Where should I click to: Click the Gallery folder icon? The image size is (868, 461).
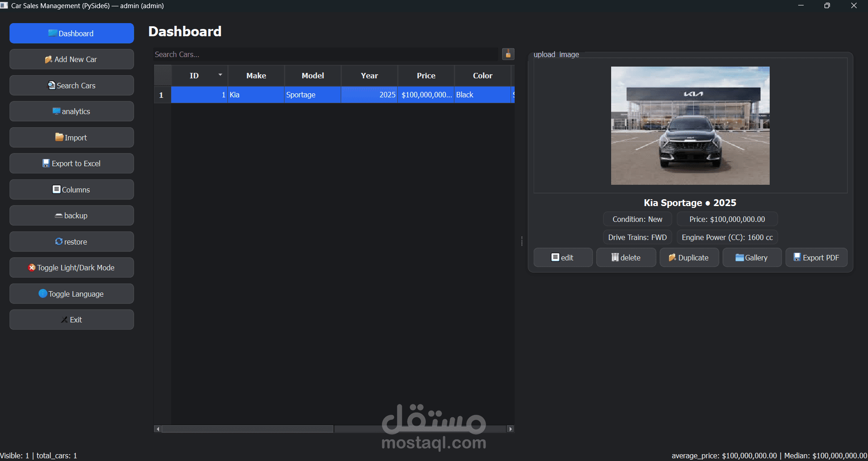pos(740,257)
